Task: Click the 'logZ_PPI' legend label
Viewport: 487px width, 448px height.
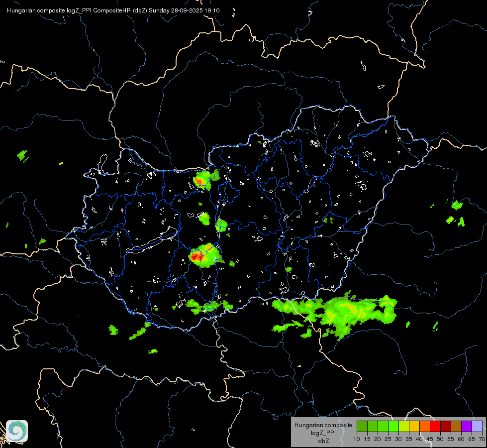Action: coord(323,433)
